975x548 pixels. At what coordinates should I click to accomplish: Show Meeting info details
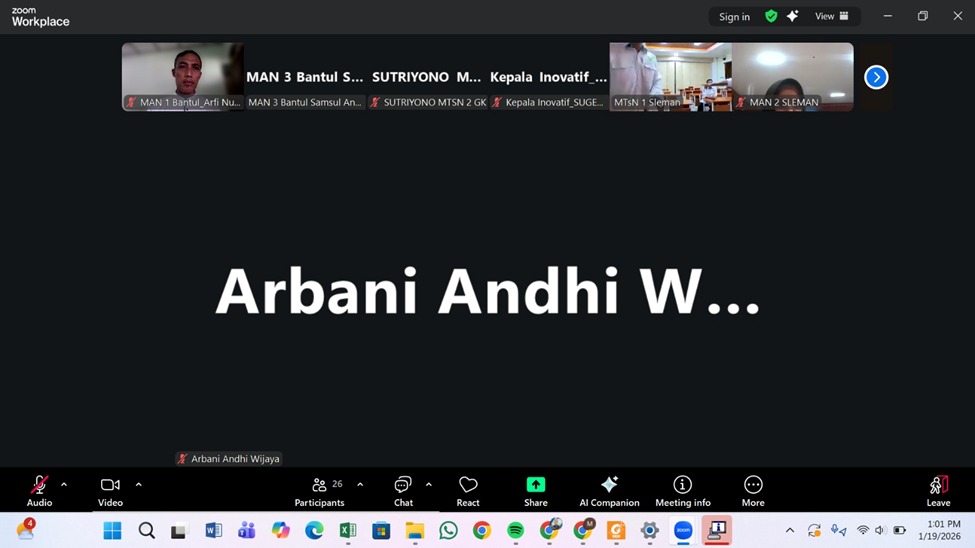pyautogui.click(x=683, y=490)
